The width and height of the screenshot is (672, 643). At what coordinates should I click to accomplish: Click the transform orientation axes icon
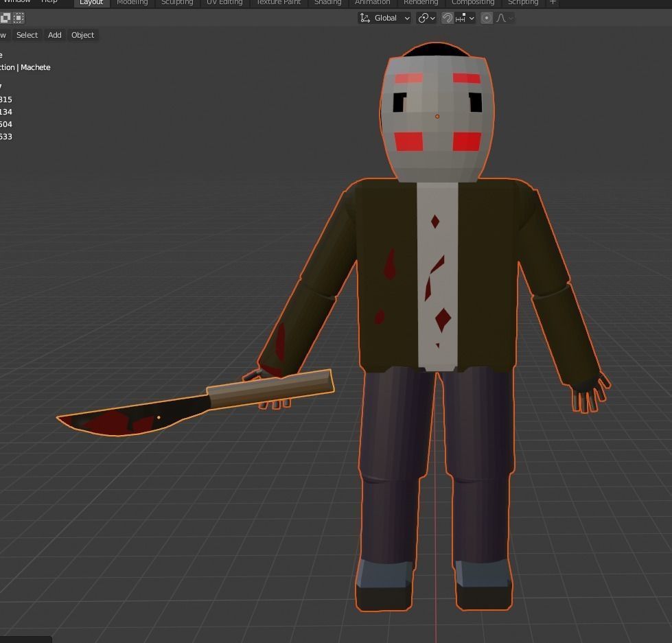coord(364,18)
